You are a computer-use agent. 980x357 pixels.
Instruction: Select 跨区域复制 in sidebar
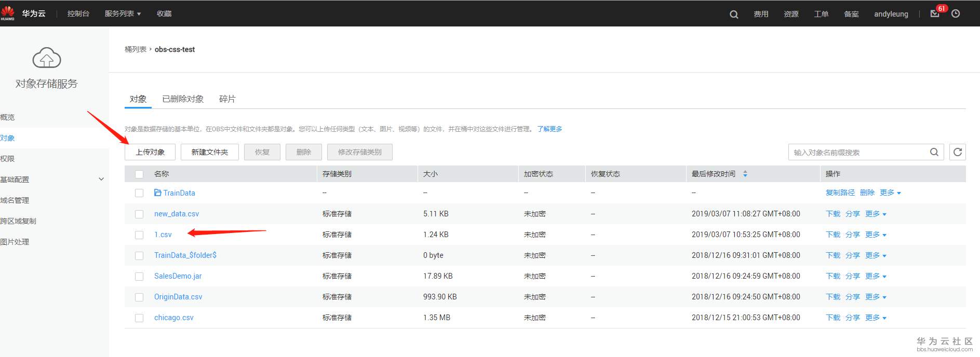click(18, 221)
